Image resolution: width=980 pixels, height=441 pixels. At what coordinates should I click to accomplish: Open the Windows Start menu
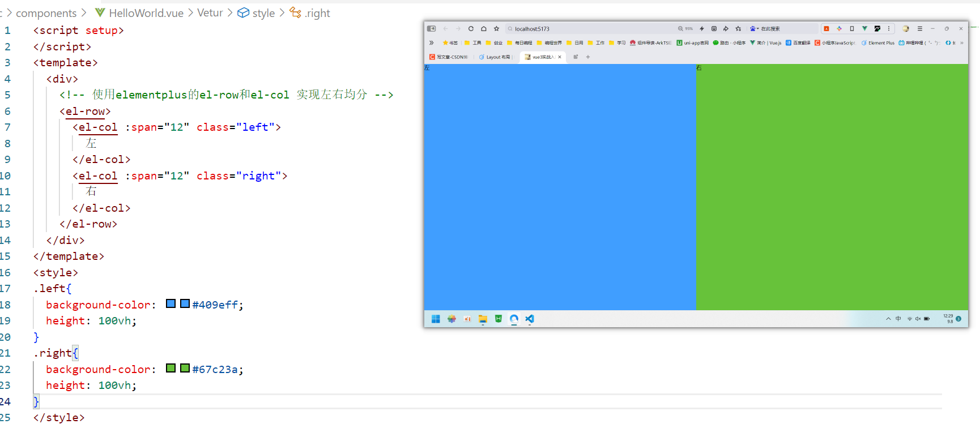coord(436,319)
